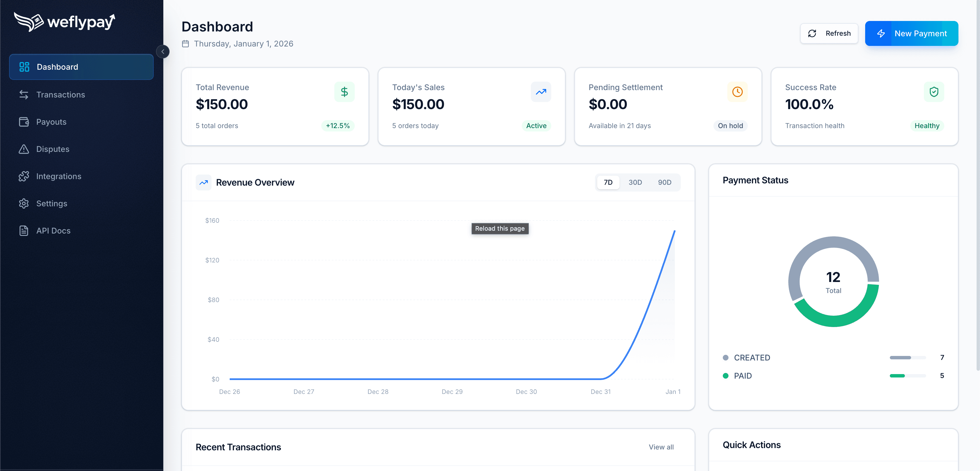Switch the chart to 30D view

(x=635, y=183)
